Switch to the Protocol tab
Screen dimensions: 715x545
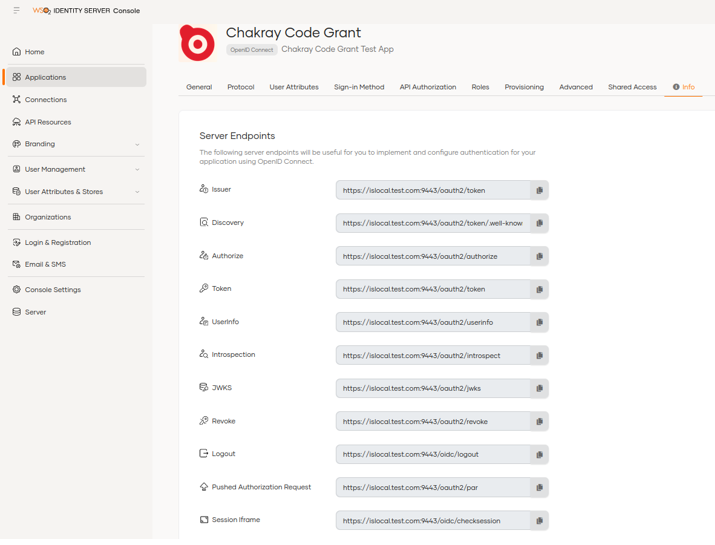(240, 87)
